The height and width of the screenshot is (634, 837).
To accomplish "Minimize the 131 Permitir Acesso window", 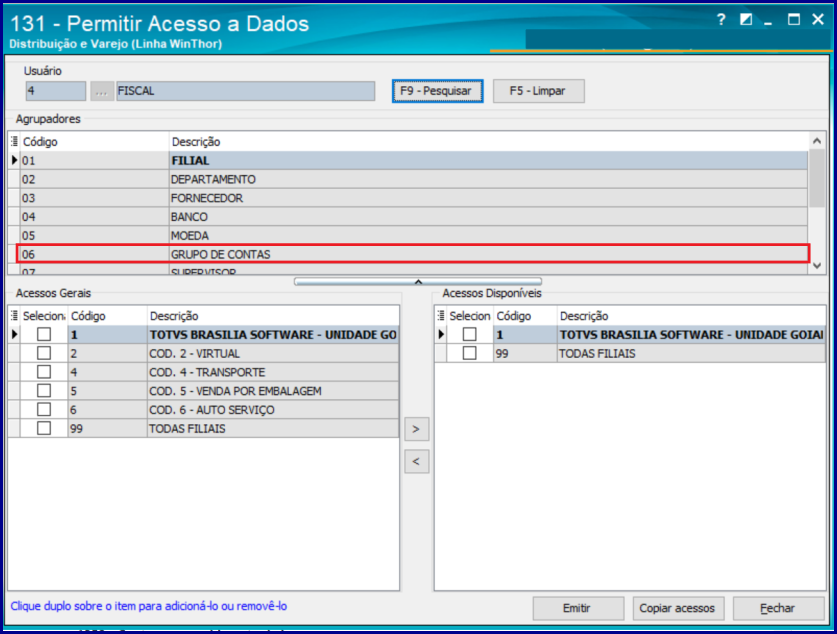I will point(768,21).
